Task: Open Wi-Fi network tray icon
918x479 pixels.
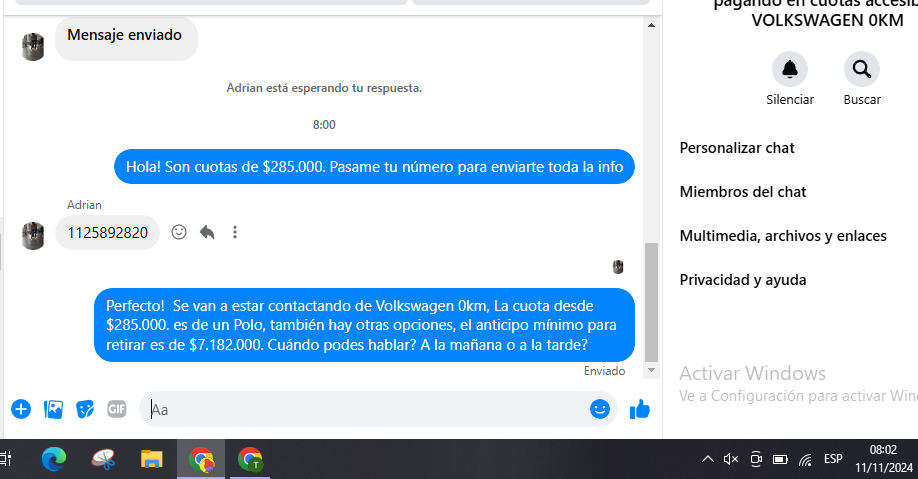Action: pyautogui.click(x=806, y=460)
